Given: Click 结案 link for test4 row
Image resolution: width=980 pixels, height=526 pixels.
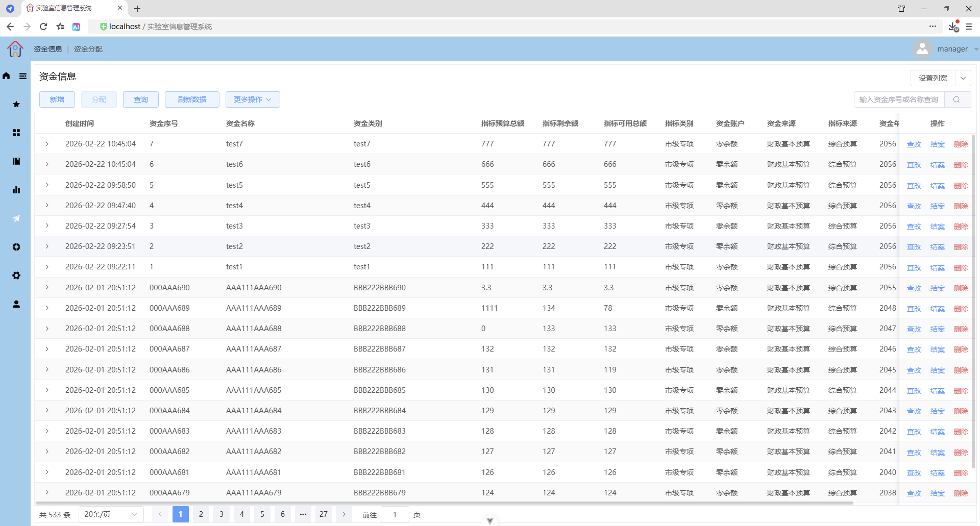Looking at the screenshot, I should tap(938, 206).
